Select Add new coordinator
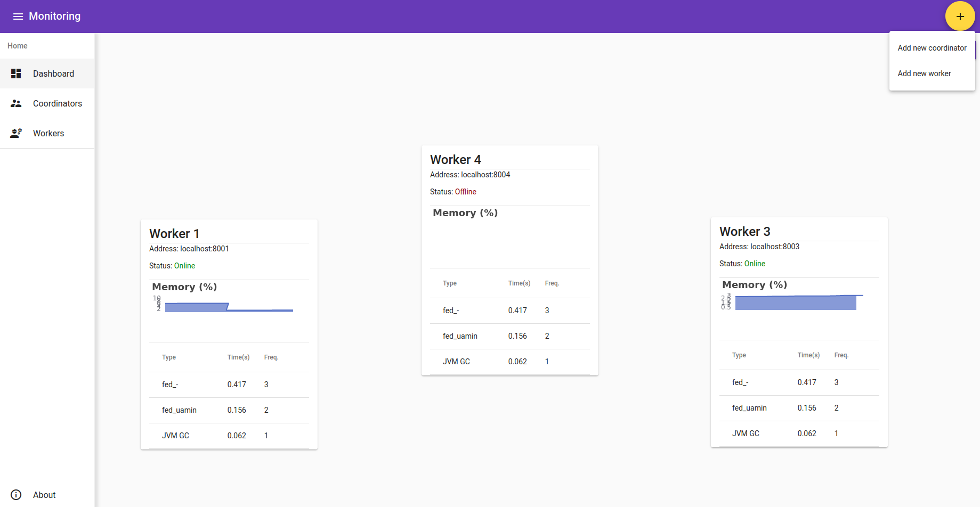The image size is (980, 507). pyautogui.click(x=932, y=48)
